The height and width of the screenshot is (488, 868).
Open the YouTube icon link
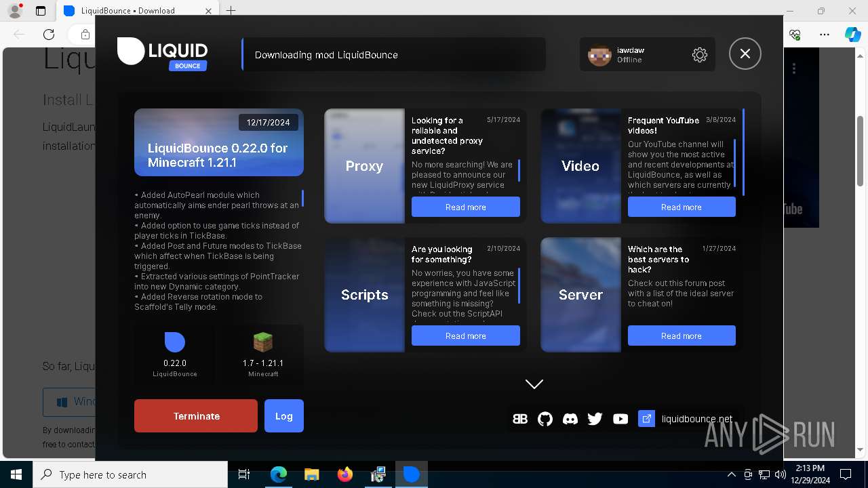620,419
